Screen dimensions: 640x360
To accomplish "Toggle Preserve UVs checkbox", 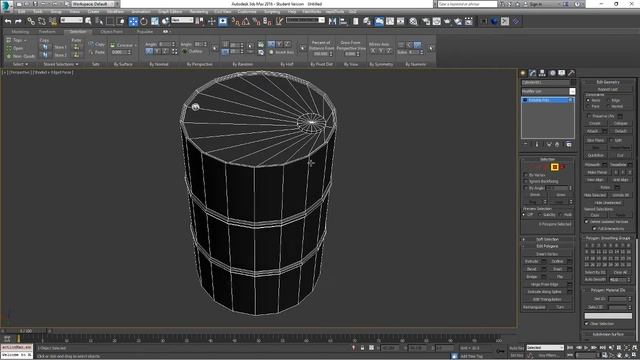I will (589, 116).
